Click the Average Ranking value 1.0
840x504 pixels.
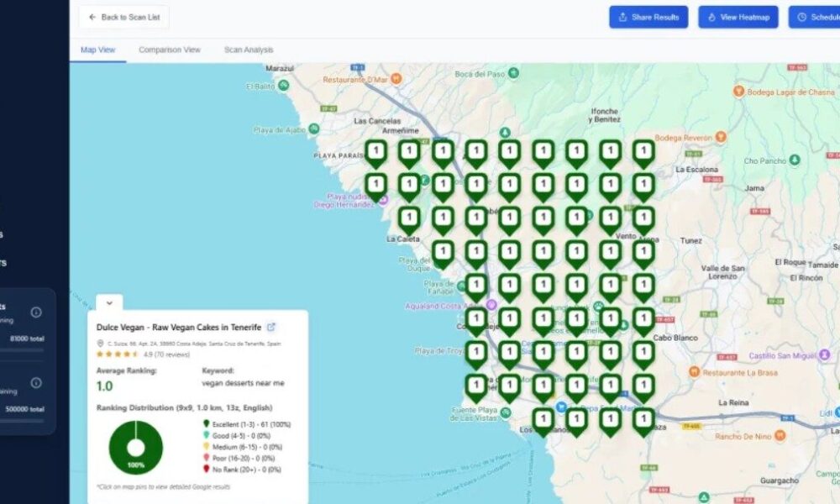[104, 386]
